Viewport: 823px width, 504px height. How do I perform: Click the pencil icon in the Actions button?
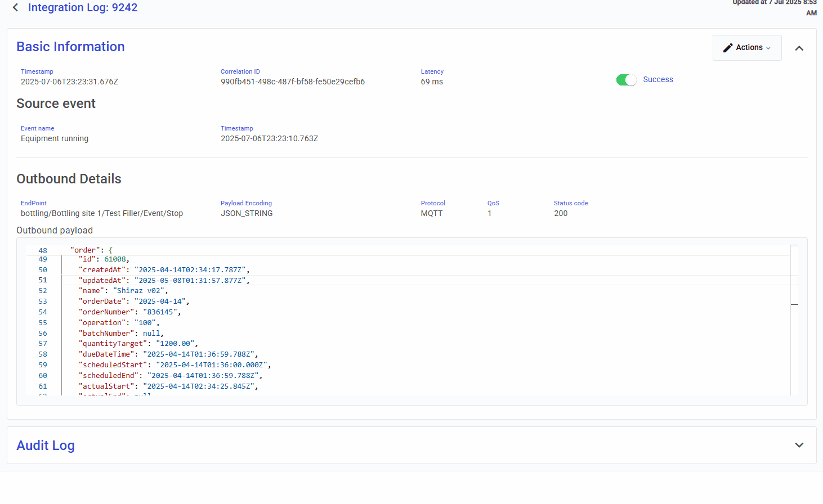(728, 48)
